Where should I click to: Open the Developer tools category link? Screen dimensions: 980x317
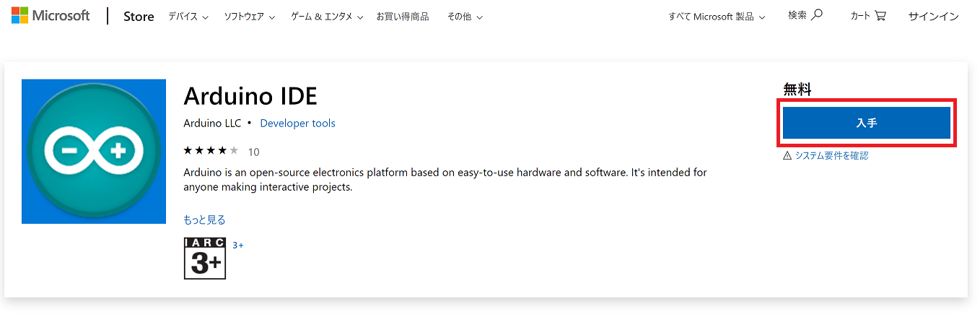click(x=297, y=123)
